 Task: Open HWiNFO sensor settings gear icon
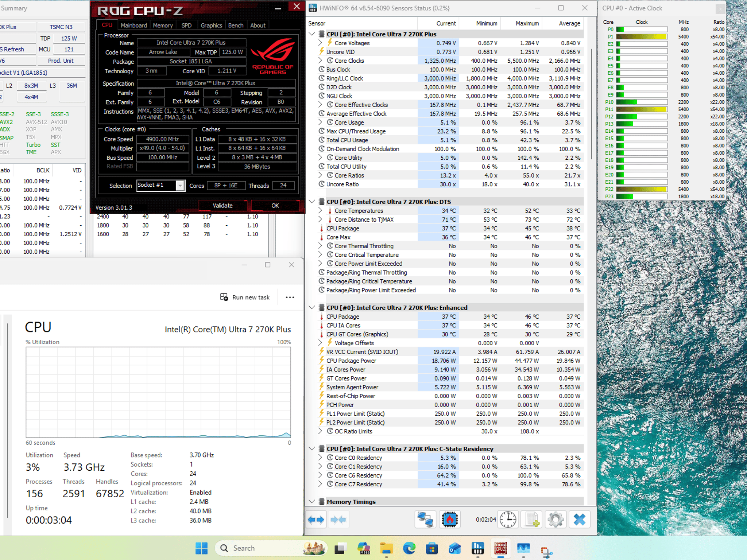pos(556,520)
